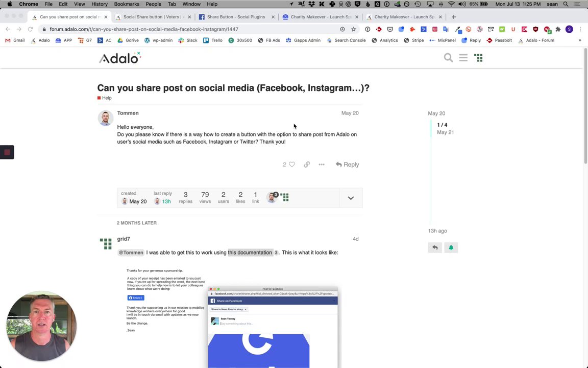Open the Wi-Fi menu bar icon
This screenshot has width=588, height=368.
click(x=451, y=4)
